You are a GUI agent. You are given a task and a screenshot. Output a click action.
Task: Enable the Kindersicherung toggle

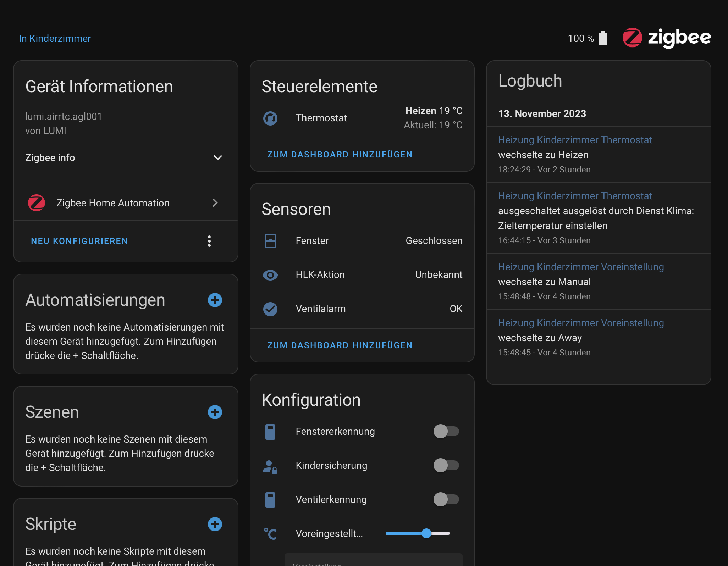[446, 466]
